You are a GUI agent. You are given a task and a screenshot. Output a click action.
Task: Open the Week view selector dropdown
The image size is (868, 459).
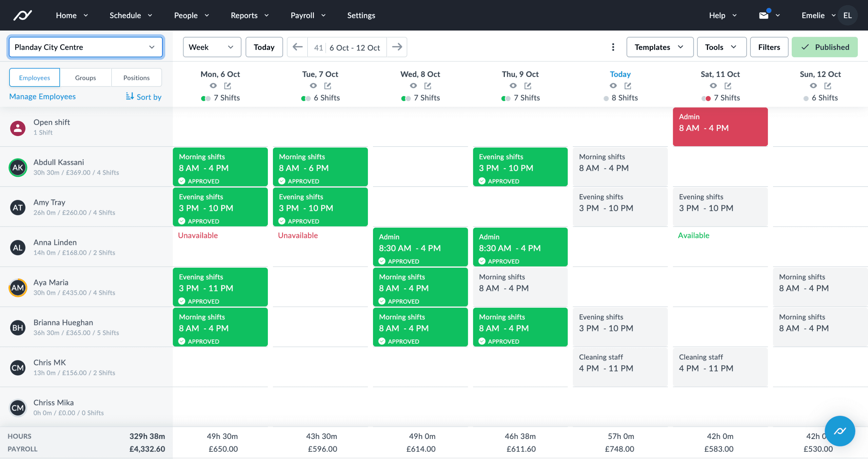[212, 47]
